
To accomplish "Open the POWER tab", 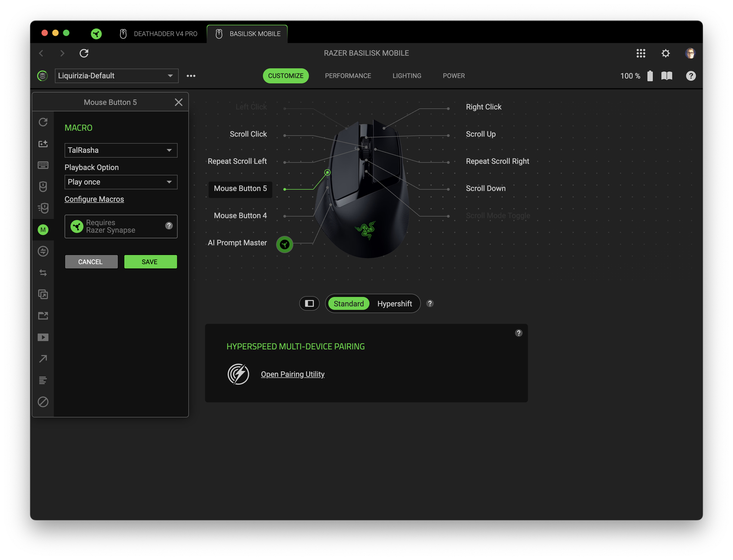I will pyautogui.click(x=454, y=76).
